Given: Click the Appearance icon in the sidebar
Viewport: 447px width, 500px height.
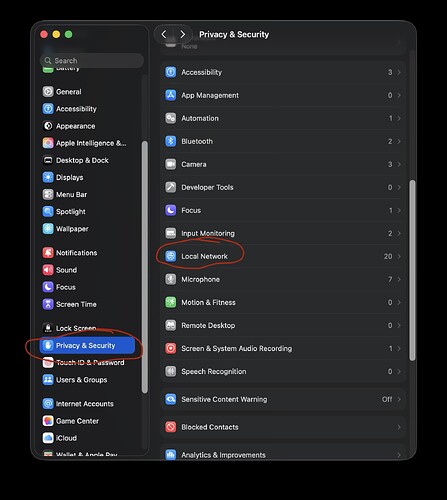Looking at the screenshot, I should pyautogui.click(x=48, y=126).
